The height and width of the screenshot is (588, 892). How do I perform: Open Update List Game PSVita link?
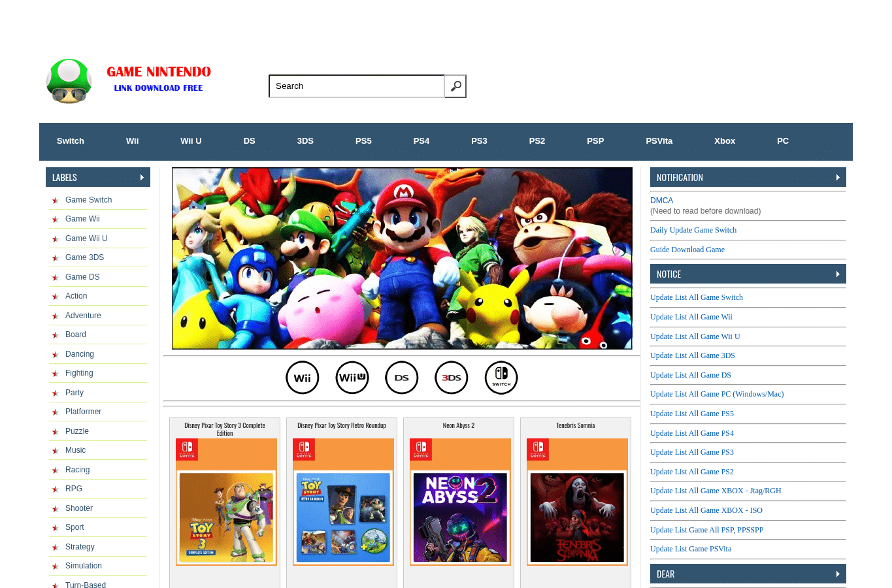691,549
